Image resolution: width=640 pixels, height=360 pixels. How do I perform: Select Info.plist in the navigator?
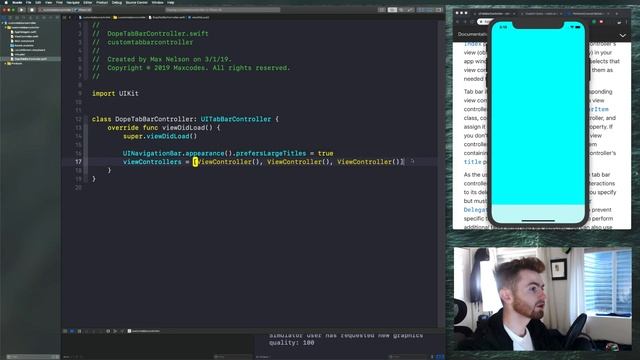pos(20,54)
